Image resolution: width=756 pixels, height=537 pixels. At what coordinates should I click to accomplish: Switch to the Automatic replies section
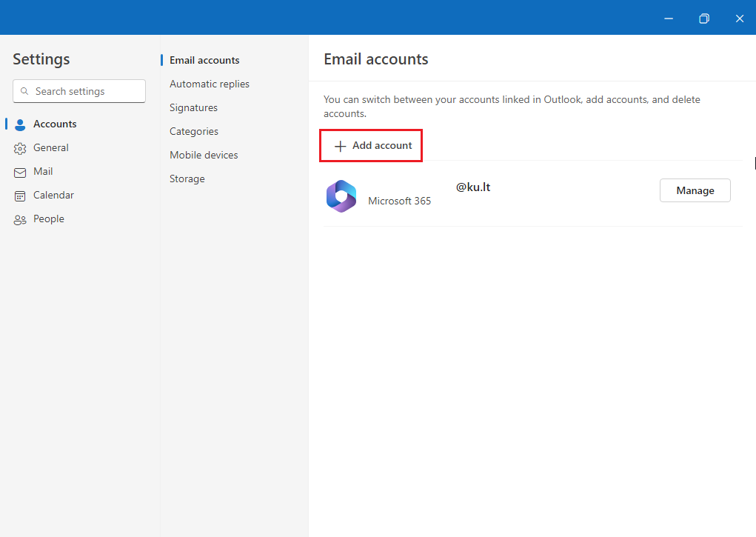click(x=210, y=84)
